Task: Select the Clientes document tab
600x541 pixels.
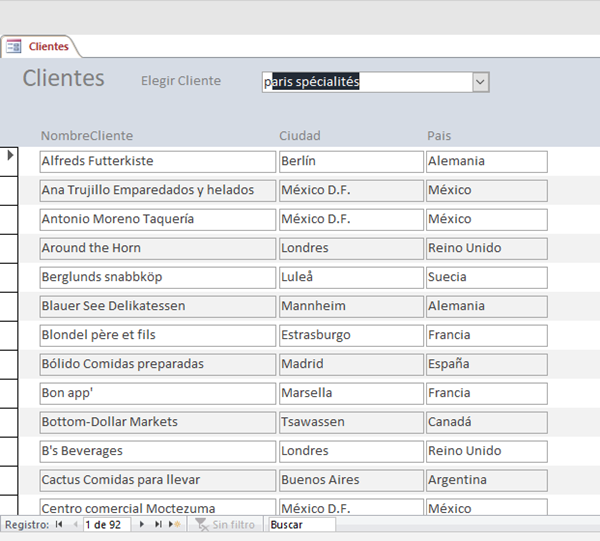Action: coord(48,46)
